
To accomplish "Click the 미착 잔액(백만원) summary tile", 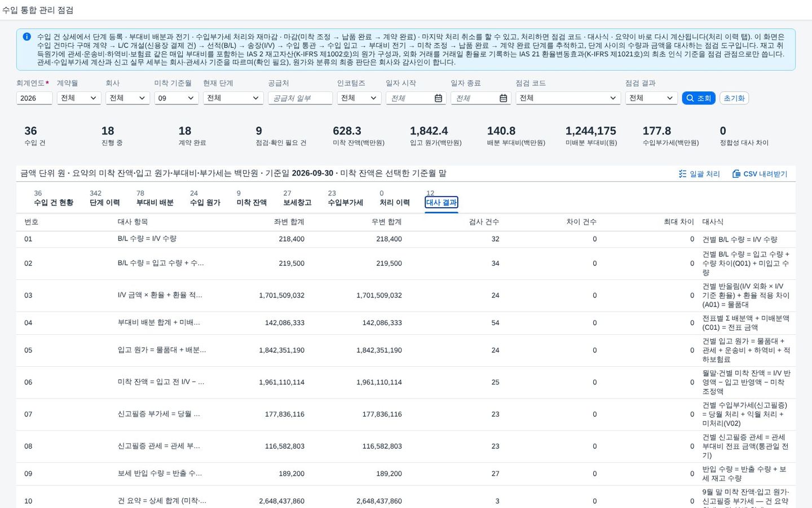I will click(x=359, y=136).
